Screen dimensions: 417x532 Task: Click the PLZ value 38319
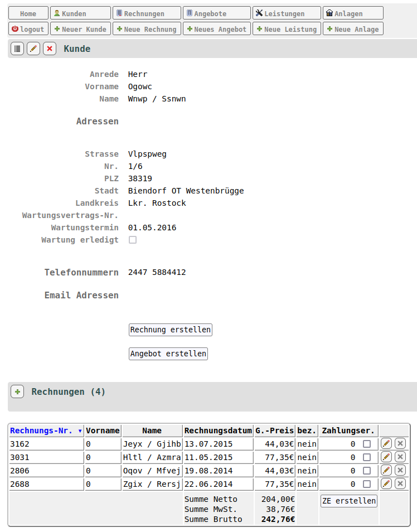tap(140, 178)
